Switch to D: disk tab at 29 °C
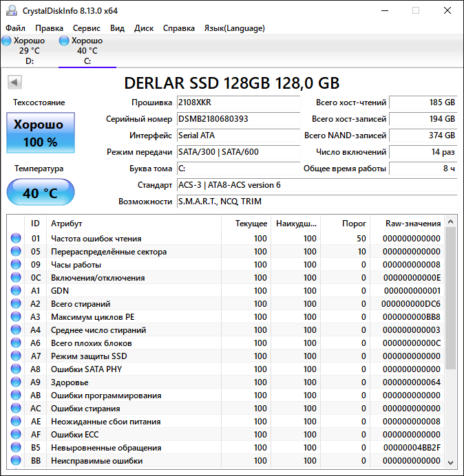Image resolution: width=464 pixels, height=476 pixels. tap(30, 51)
